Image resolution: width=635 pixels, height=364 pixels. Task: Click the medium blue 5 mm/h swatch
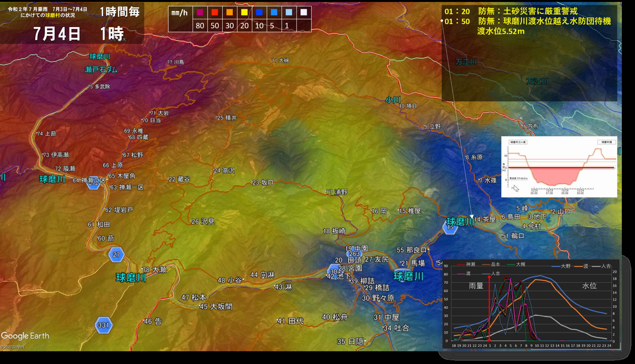(274, 12)
